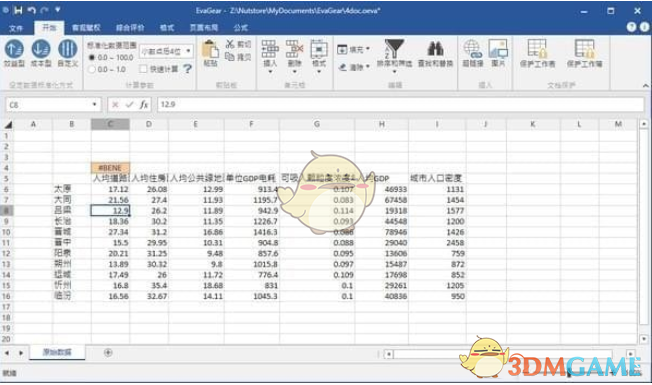Cancel formula entry with X icon

pyautogui.click(x=115, y=104)
